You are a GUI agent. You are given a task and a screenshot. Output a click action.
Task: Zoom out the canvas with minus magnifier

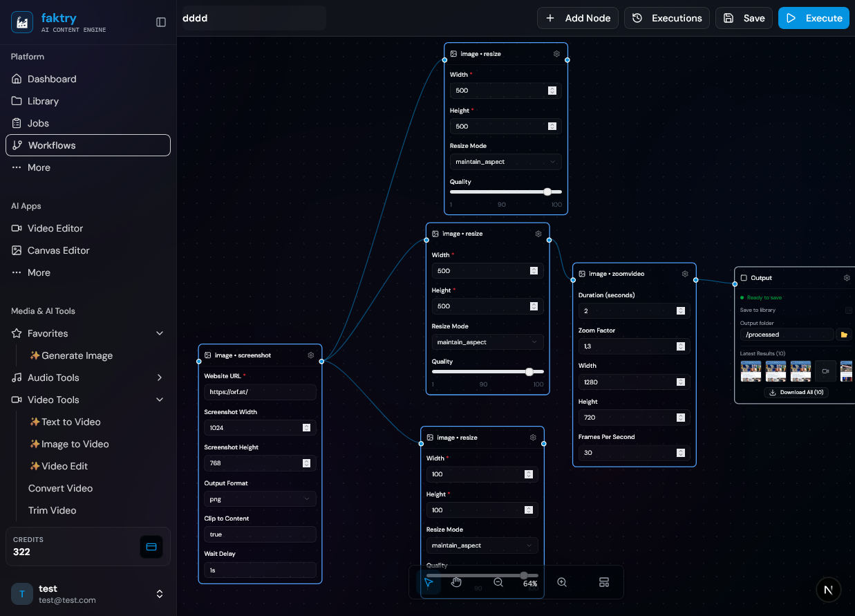coord(498,583)
